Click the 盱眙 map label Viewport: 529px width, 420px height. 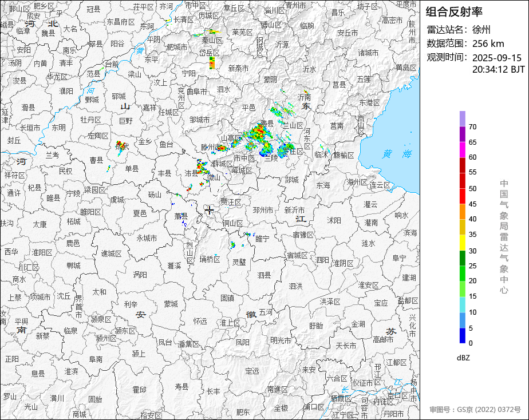point(316,326)
